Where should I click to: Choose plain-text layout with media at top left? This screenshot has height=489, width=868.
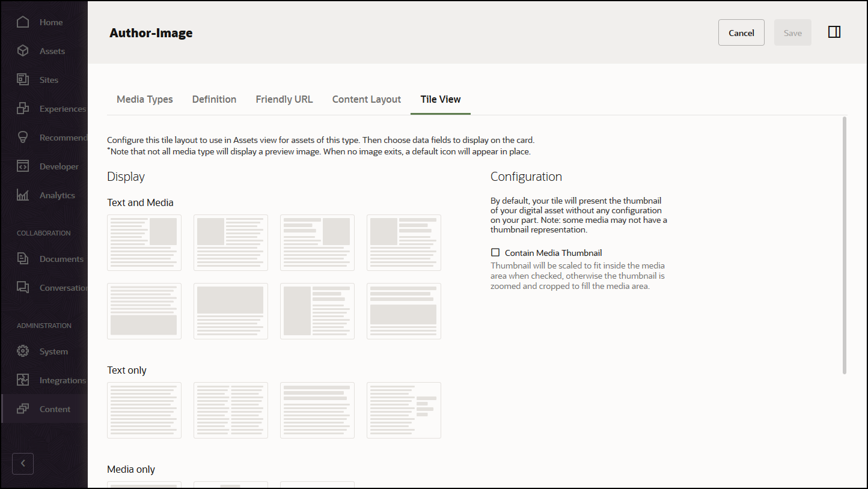click(231, 243)
